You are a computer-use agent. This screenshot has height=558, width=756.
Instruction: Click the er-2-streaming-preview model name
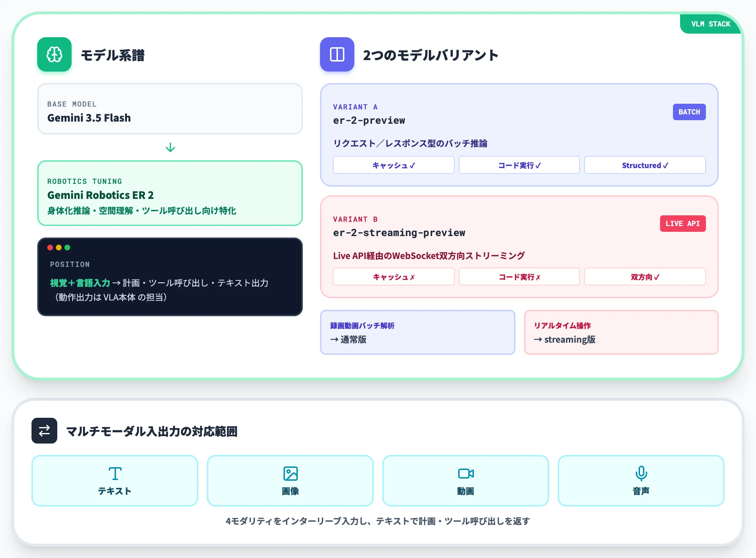click(399, 233)
